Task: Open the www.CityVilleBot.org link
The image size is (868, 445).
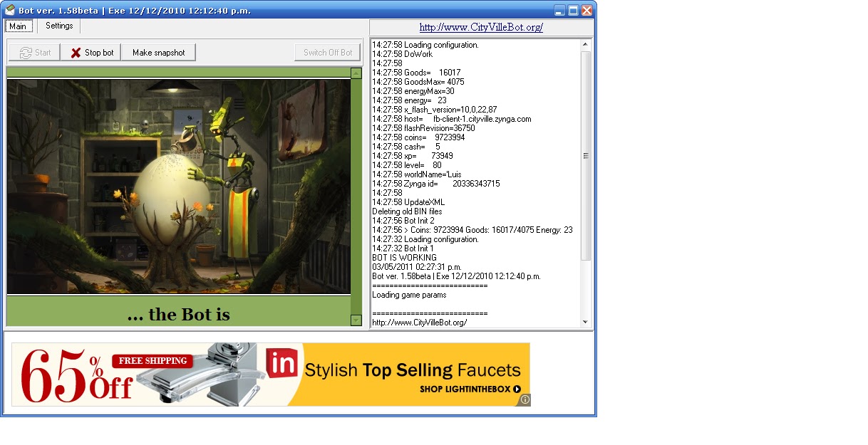Action: (481, 27)
